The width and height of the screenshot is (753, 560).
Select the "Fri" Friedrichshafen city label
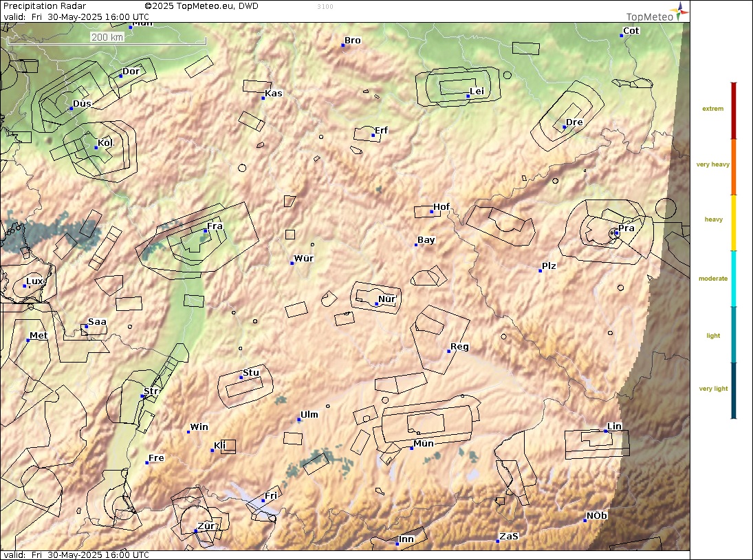click(271, 495)
